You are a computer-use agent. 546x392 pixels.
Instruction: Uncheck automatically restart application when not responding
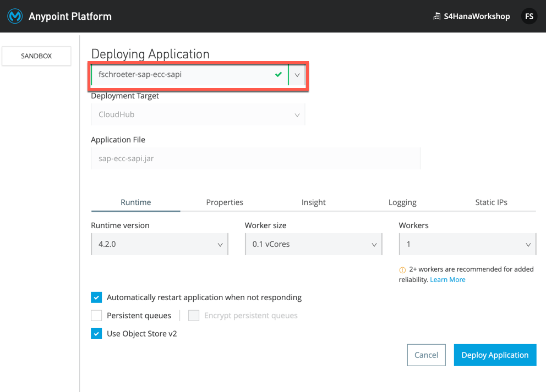96,297
